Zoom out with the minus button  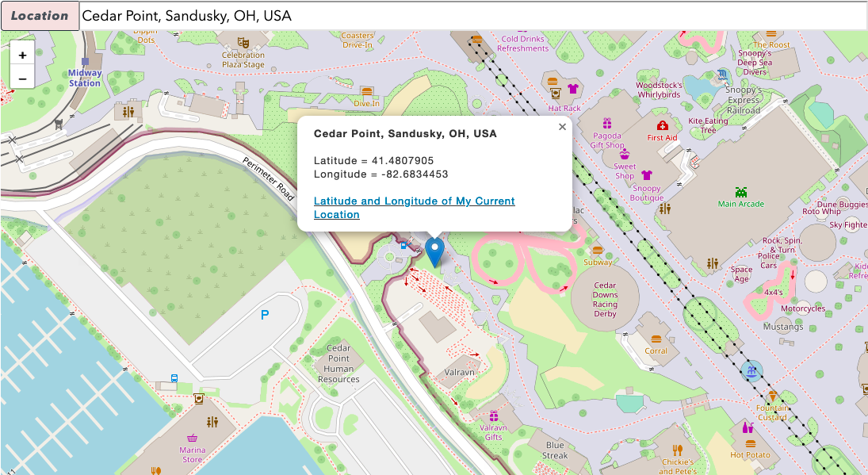22,78
